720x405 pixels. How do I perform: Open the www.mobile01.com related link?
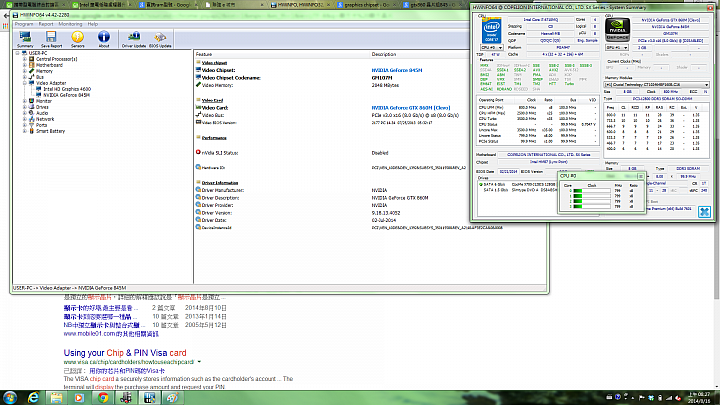[x=111, y=334]
